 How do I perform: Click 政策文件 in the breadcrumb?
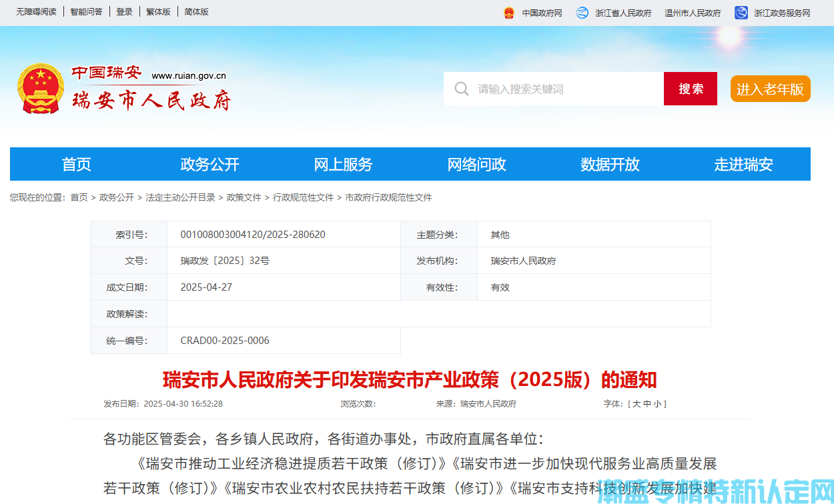(244, 197)
